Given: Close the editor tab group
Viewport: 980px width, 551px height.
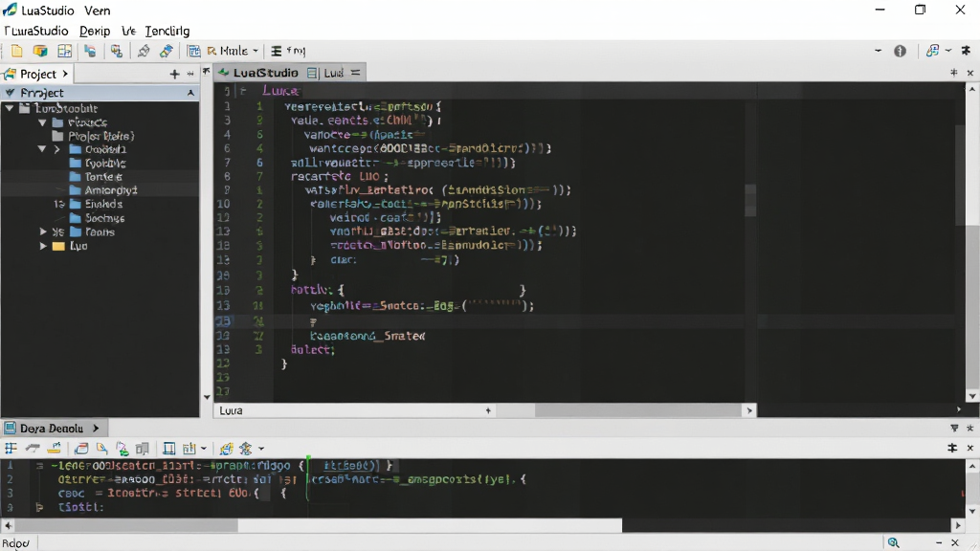Looking at the screenshot, I should coord(970,73).
